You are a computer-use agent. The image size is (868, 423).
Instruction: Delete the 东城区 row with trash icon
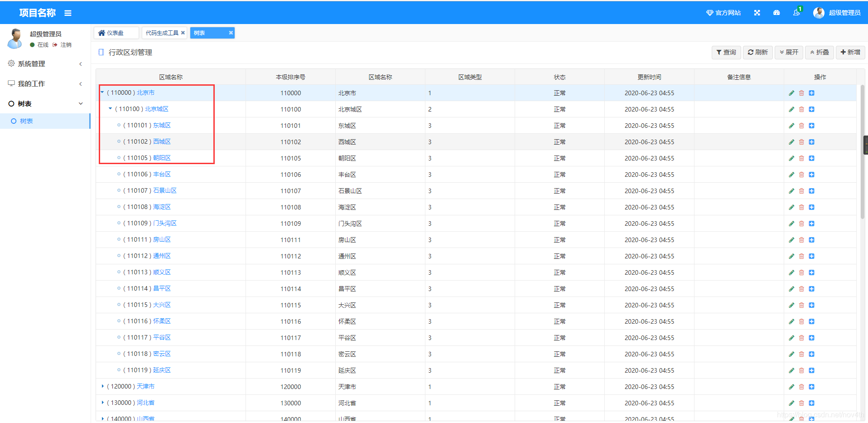click(x=801, y=126)
